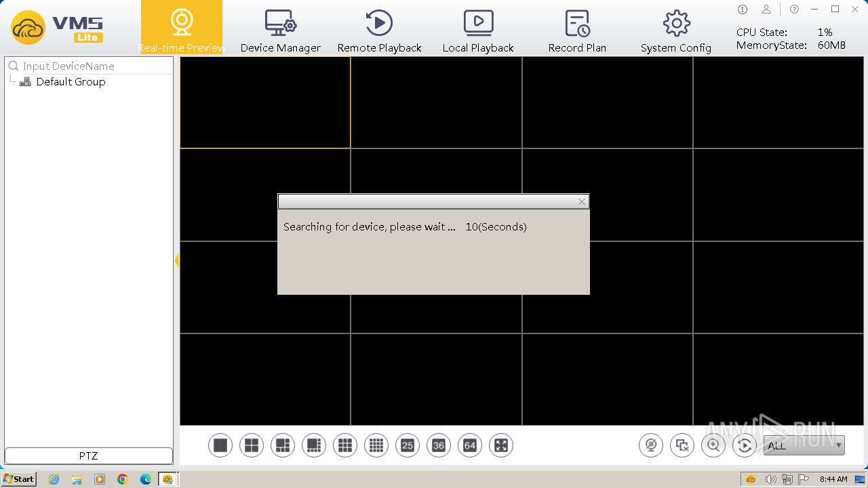This screenshot has height=488, width=868.
Task: Switch to 9-window layout
Action: [x=345, y=445]
